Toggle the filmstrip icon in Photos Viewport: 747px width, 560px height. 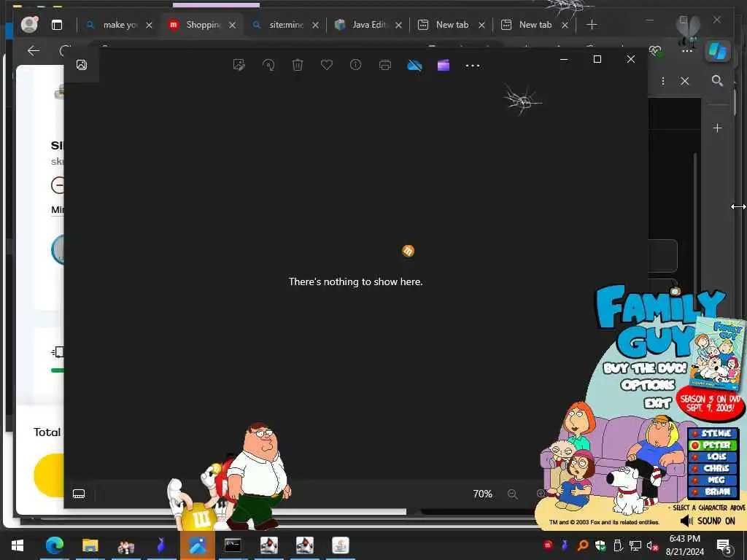(x=79, y=494)
